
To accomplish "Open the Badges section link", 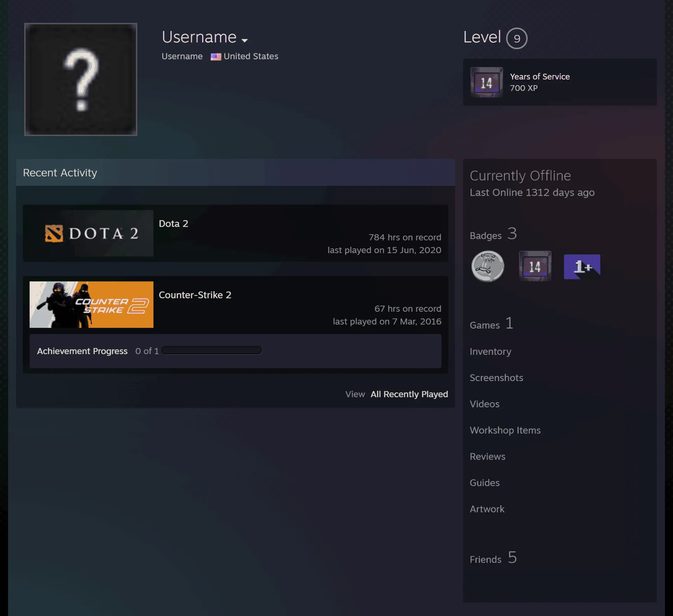I will point(493,234).
